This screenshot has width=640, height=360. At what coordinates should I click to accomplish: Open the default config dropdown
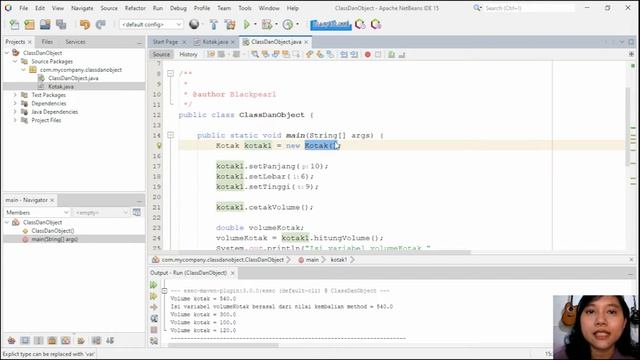click(x=151, y=24)
